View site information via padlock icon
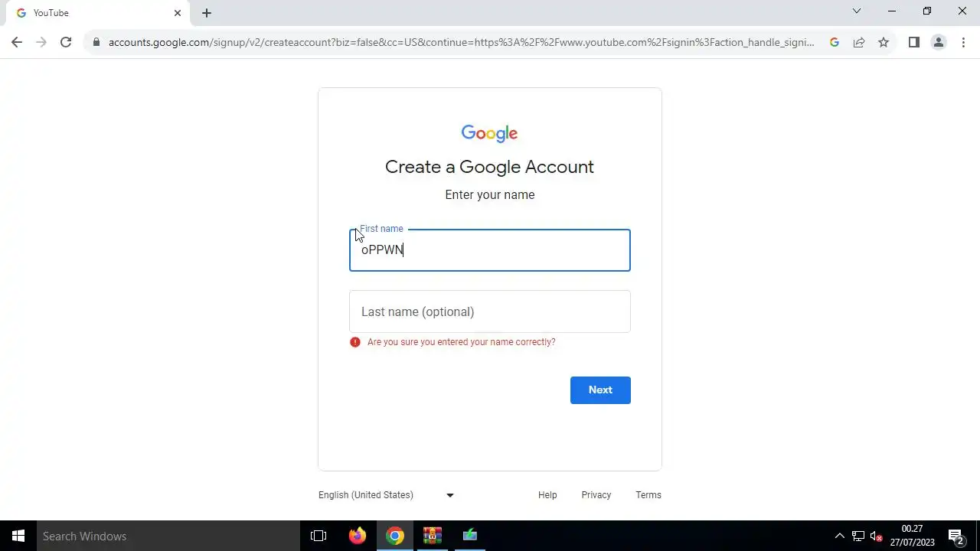Image resolution: width=980 pixels, height=551 pixels. pos(96,43)
